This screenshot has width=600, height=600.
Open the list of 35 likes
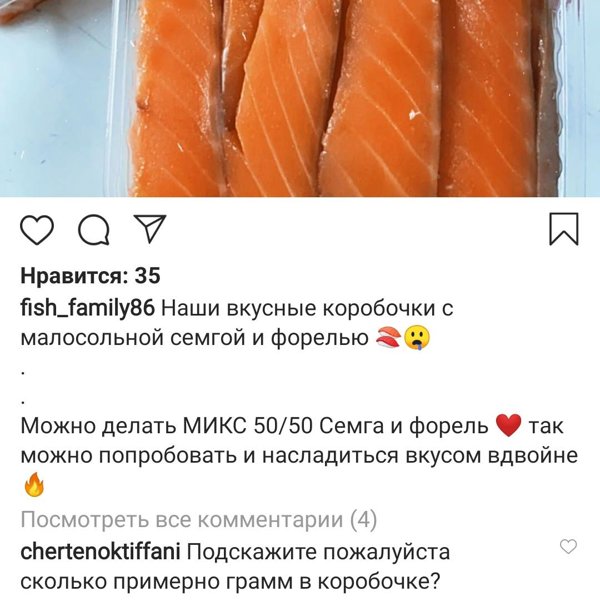[x=90, y=276]
